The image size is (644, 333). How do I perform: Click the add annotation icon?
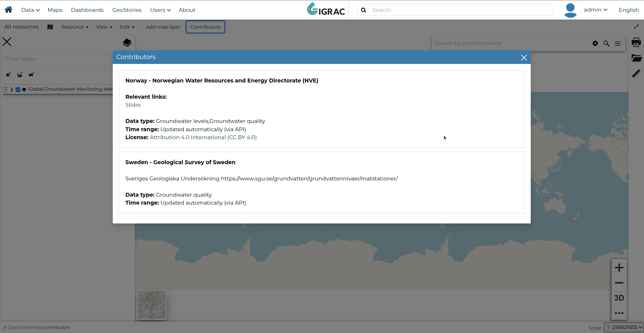pyautogui.click(x=31, y=75)
